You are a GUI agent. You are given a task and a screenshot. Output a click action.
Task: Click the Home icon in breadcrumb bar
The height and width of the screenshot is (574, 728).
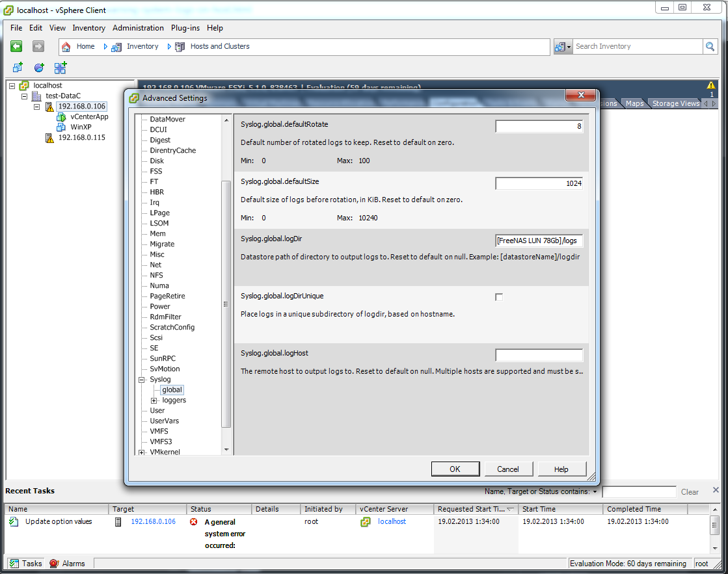(66, 46)
